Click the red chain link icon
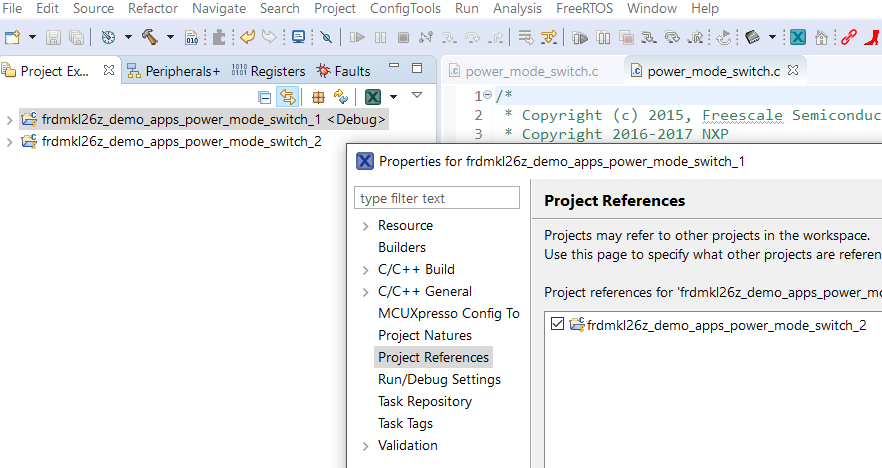The width and height of the screenshot is (882, 468). [848, 38]
